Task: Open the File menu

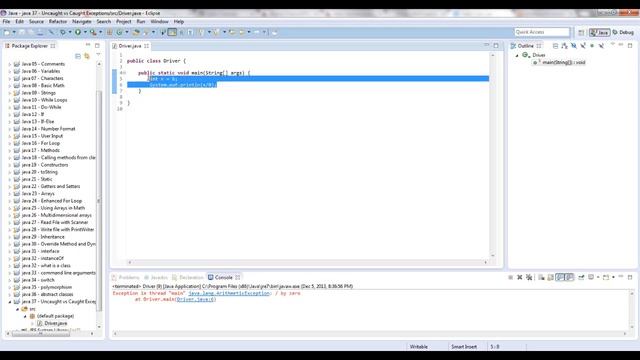Action: click(6, 22)
